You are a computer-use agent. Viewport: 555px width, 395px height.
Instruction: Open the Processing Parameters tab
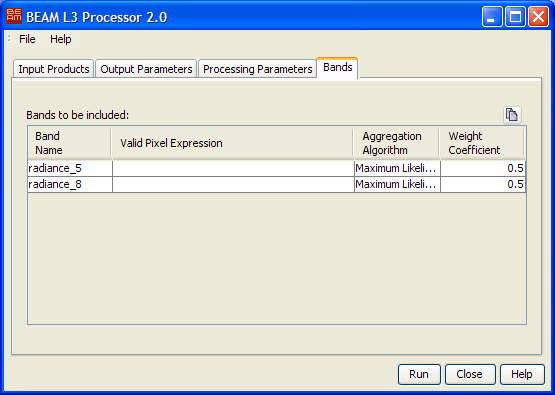click(257, 69)
